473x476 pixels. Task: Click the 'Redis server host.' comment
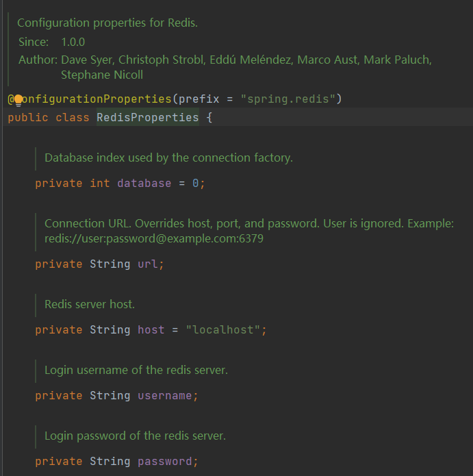tap(90, 304)
